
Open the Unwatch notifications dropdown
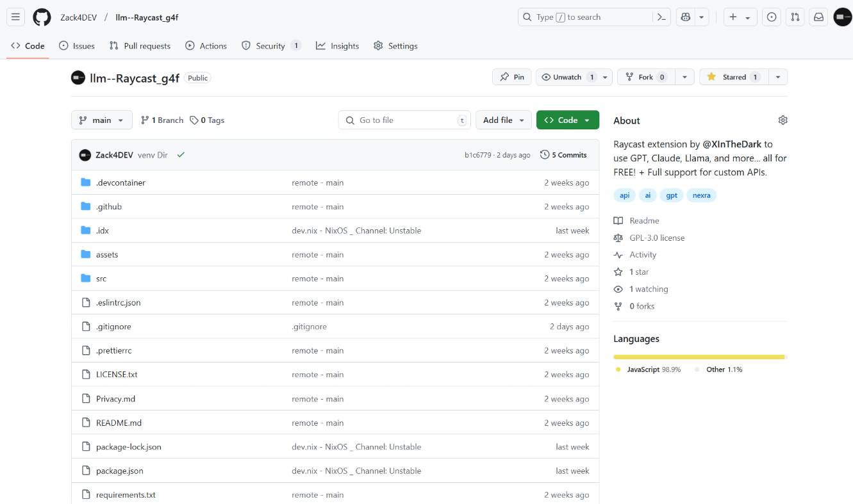[574, 77]
